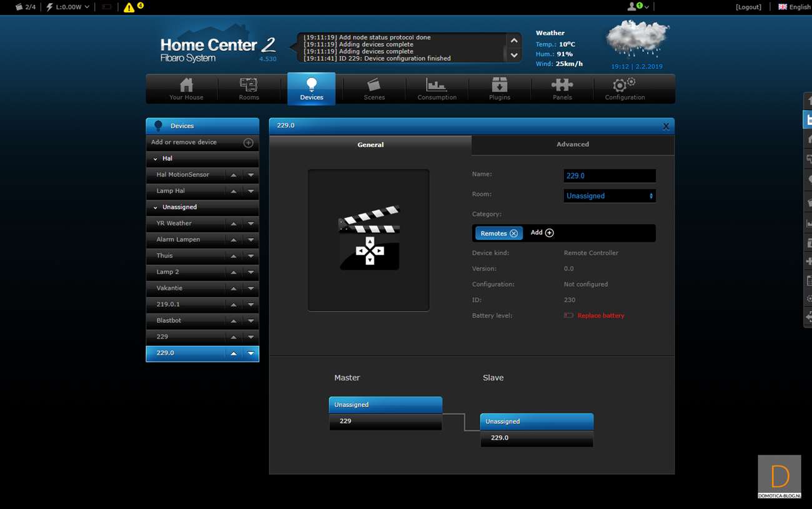Move Lamp 2 down

pyautogui.click(x=251, y=272)
